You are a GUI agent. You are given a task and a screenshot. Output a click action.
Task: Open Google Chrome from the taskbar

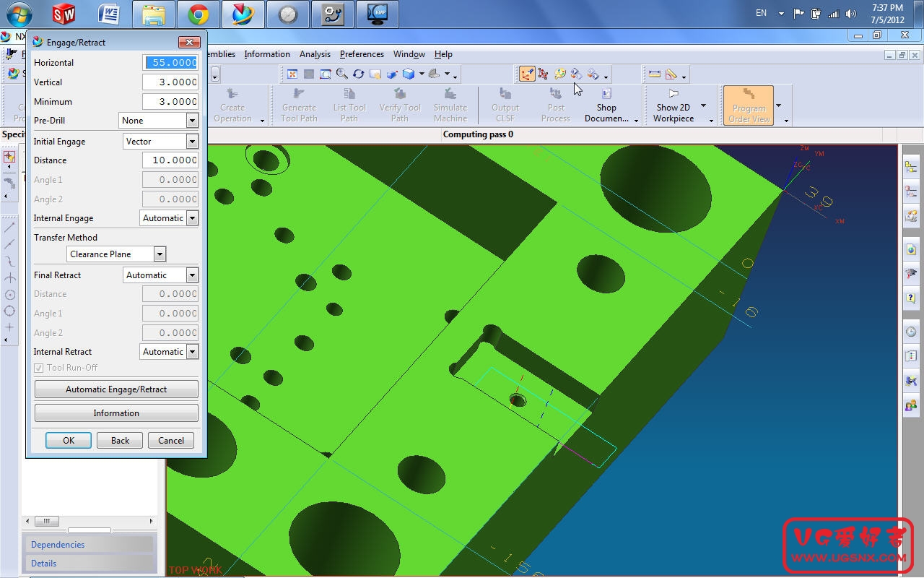(199, 14)
